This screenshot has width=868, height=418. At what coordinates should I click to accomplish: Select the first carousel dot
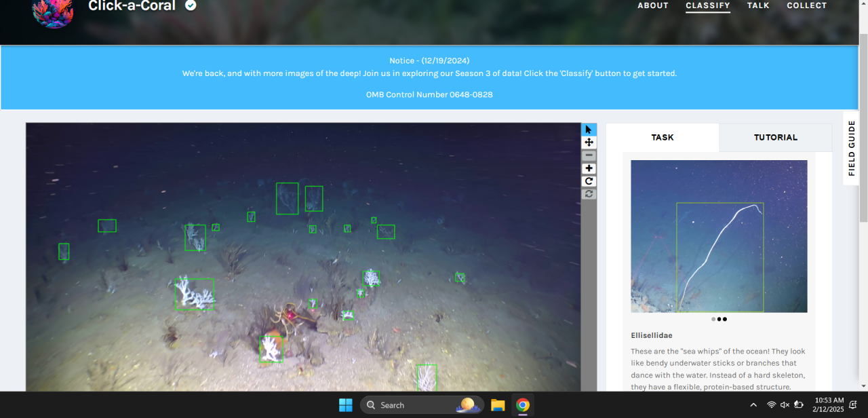pyautogui.click(x=713, y=319)
